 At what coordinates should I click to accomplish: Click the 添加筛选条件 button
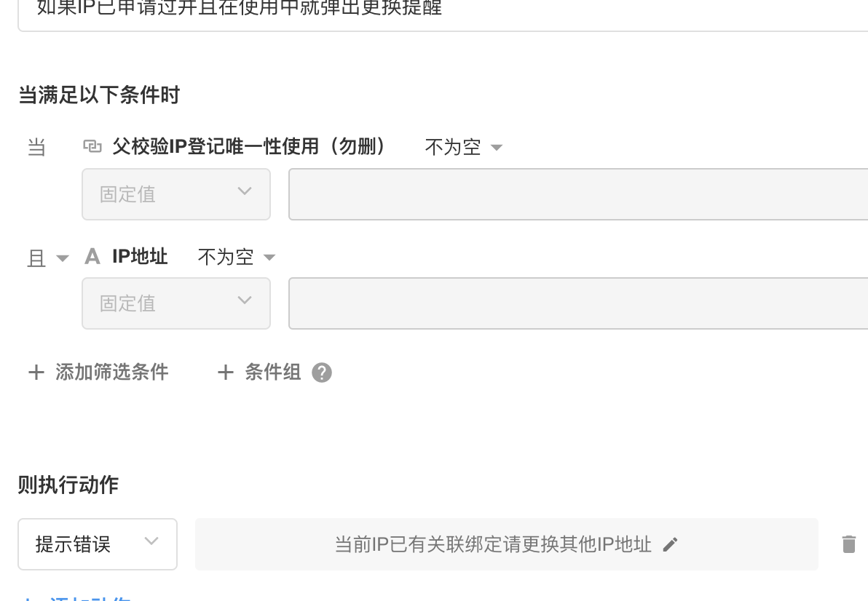(111, 373)
